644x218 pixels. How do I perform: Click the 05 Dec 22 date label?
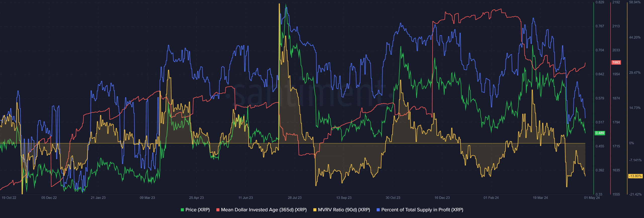(49, 198)
